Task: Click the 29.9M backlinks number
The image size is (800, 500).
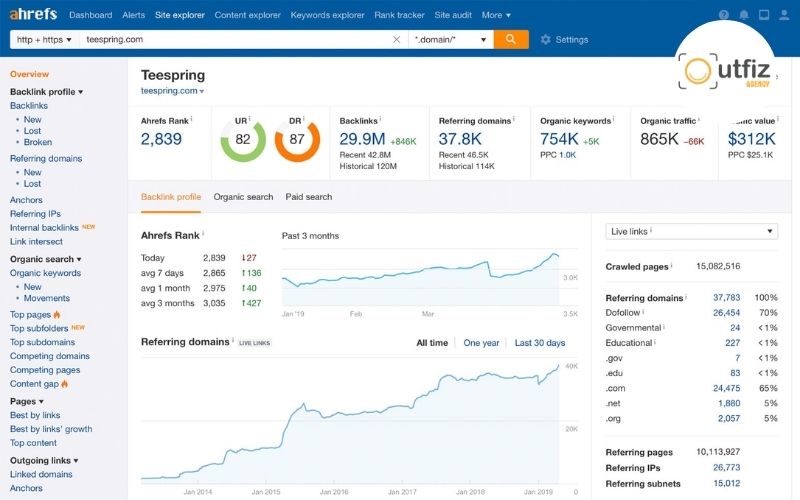Action: point(362,139)
